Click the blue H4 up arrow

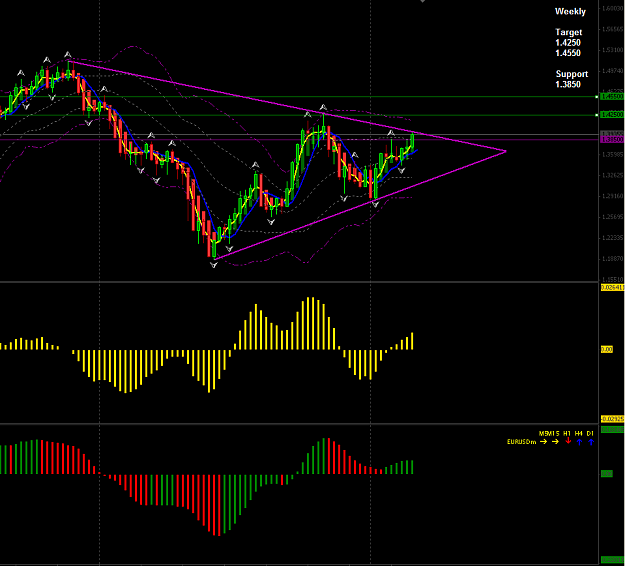click(x=580, y=442)
